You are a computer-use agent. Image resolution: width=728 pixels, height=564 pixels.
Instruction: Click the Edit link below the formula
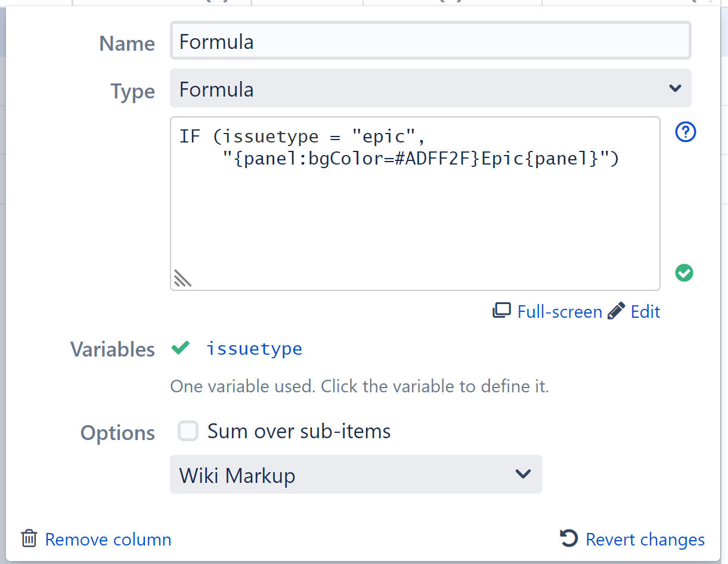(x=646, y=311)
